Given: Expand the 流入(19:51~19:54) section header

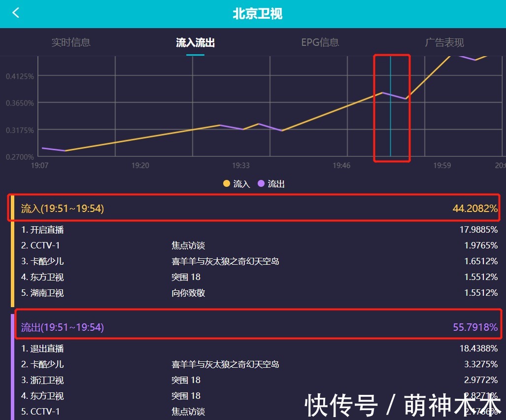Looking at the screenshot, I should 63,208.
